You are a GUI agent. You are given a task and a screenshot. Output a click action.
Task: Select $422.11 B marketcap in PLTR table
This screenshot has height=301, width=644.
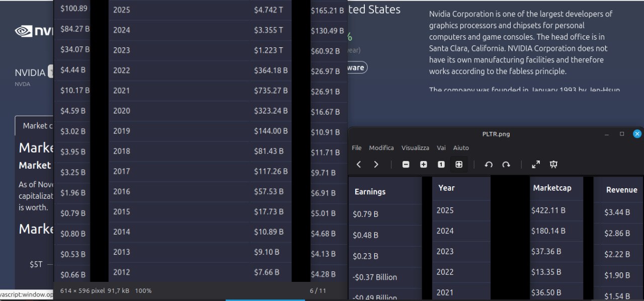pos(548,210)
